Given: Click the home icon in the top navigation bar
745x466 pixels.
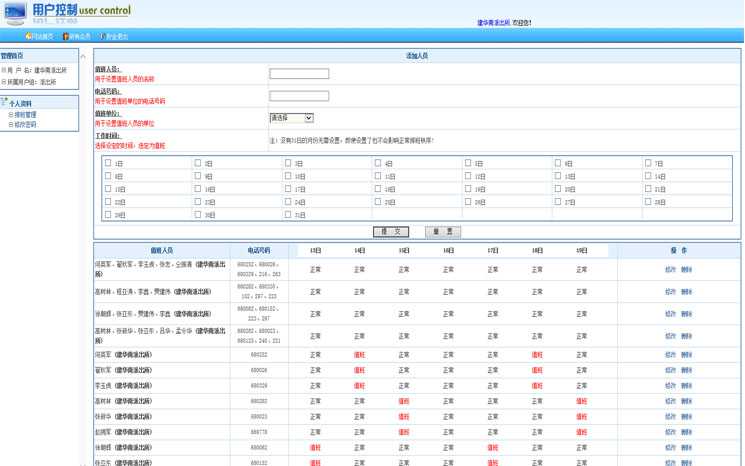Looking at the screenshot, I should pos(28,36).
